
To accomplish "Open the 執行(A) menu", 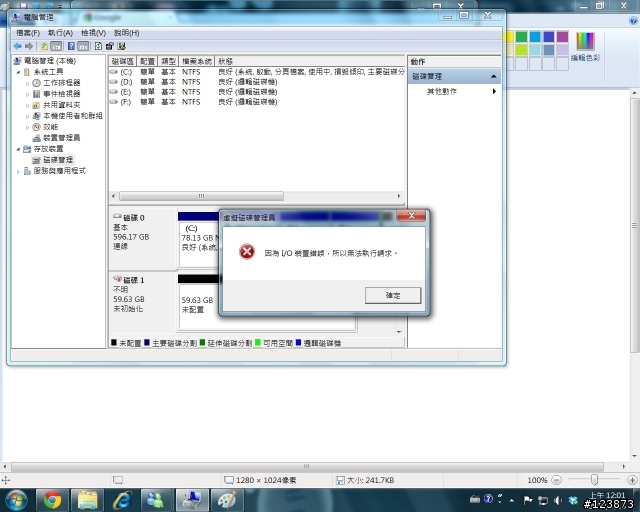I will [60, 33].
